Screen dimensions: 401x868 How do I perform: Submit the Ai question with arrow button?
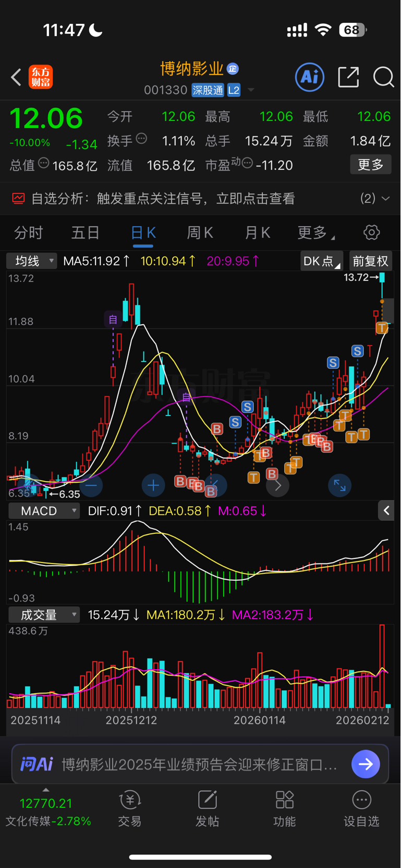tap(366, 764)
